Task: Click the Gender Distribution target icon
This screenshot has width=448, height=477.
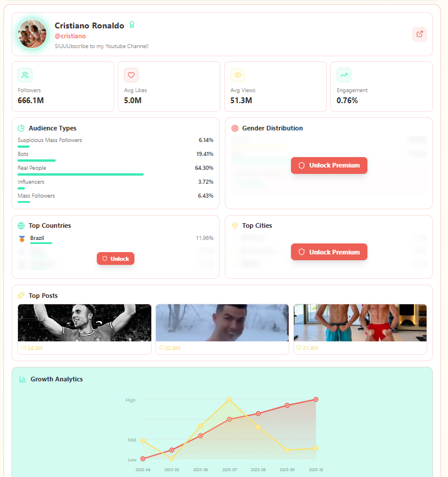Action: click(235, 128)
